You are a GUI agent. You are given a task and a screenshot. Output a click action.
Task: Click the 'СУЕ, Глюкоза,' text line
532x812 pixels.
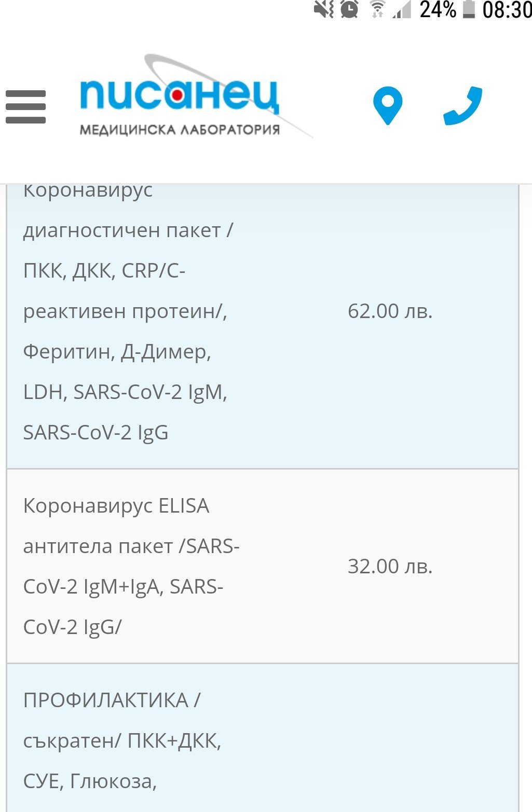pos(90,781)
